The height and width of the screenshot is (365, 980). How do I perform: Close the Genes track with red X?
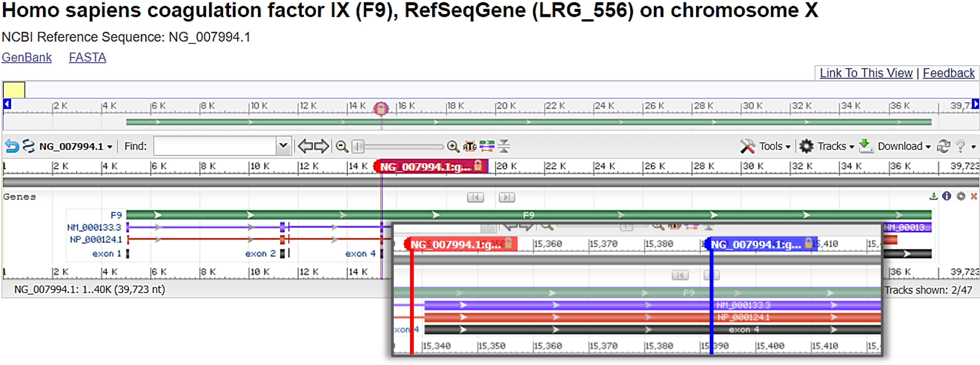(974, 197)
